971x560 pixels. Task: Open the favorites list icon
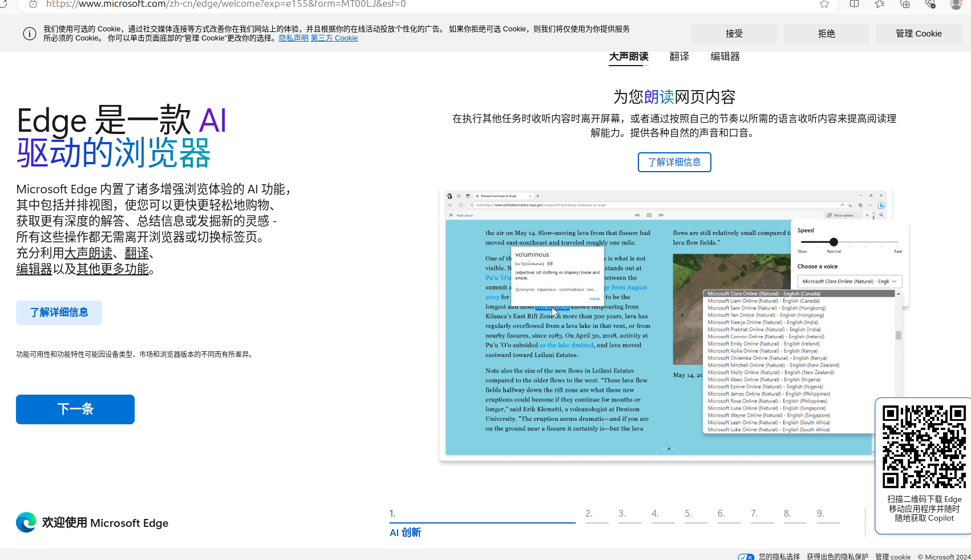pos(880,4)
